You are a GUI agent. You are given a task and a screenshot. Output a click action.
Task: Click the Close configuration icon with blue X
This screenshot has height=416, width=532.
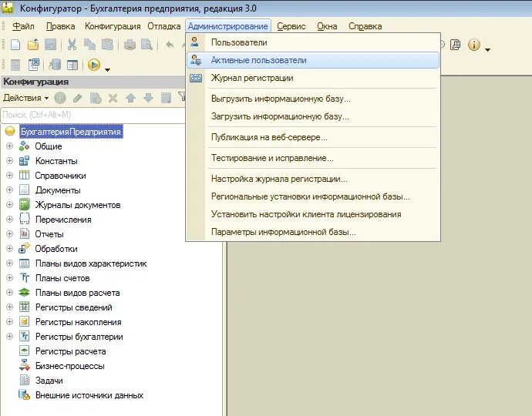(34, 65)
